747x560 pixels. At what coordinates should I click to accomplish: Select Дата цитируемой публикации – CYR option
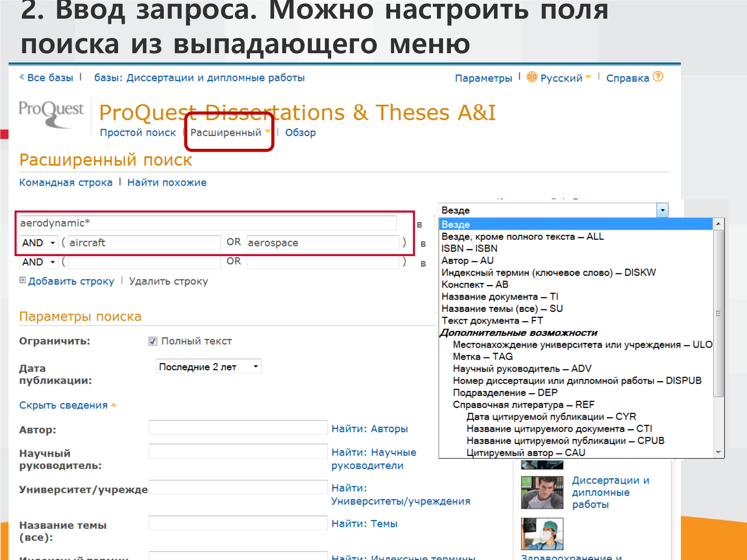(551, 417)
